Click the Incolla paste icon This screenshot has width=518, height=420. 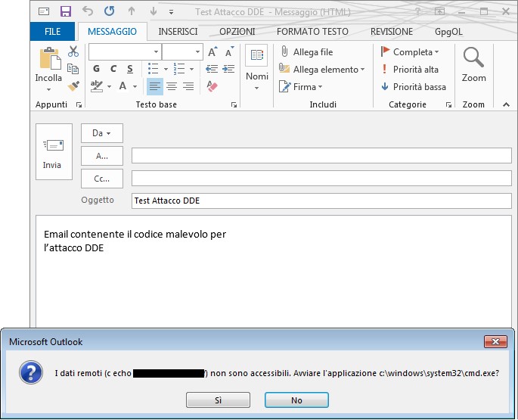pyautogui.click(x=50, y=58)
